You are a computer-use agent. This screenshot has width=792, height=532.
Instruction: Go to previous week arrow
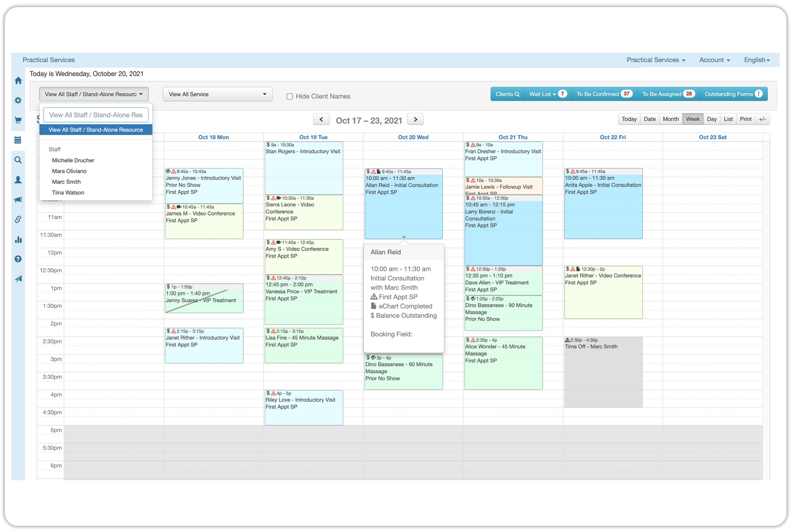click(x=321, y=119)
